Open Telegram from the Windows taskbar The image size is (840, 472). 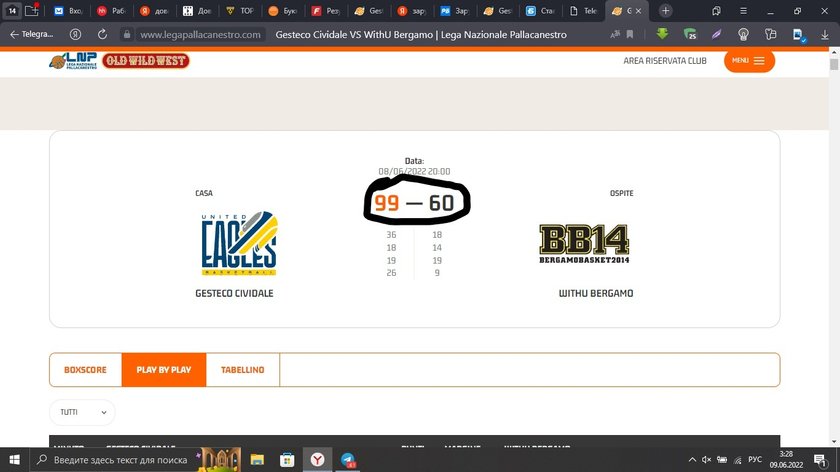point(347,460)
